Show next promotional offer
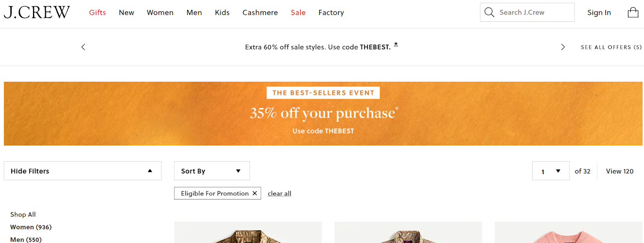 point(563,47)
